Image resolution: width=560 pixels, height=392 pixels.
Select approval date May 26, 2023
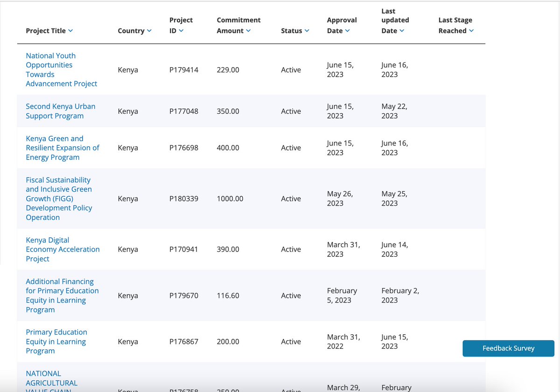[x=340, y=199]
